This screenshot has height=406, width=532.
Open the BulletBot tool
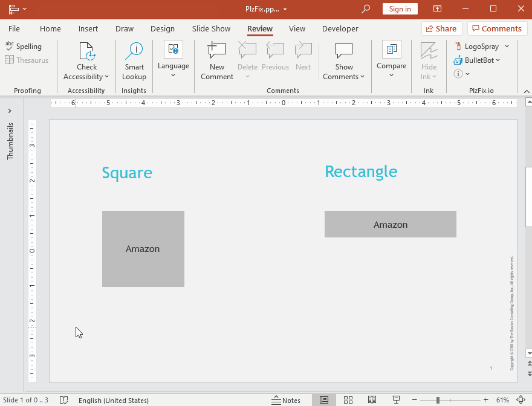477,60
